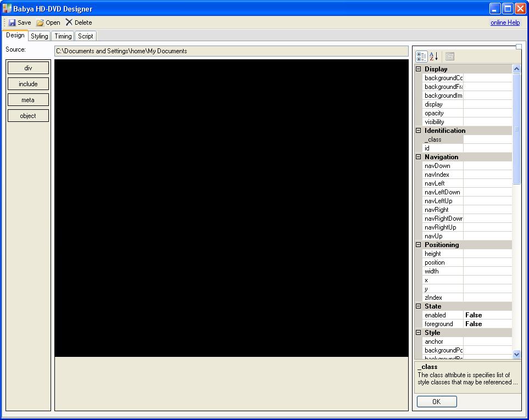Click the Source path text field
529x420 pixels.
pyautogui.click(x=231, y=51)
